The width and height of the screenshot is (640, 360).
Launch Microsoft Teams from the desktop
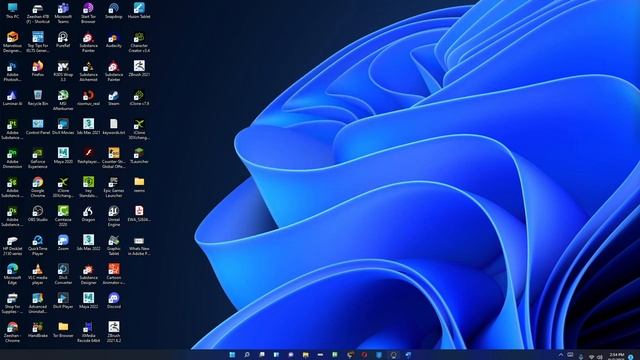point(63,13)
